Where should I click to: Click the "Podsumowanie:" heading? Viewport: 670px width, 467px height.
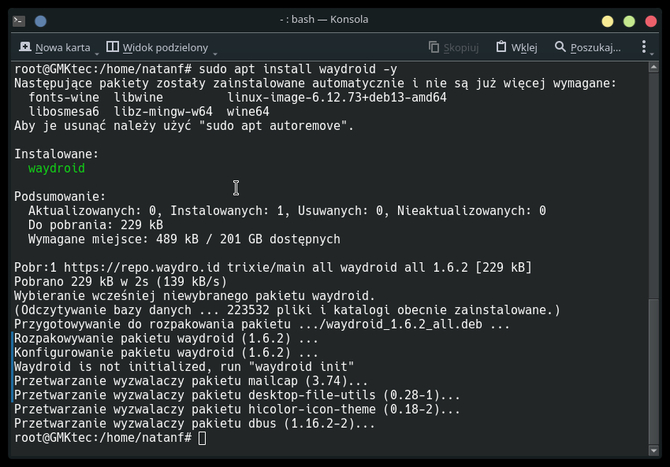point(60,197)
